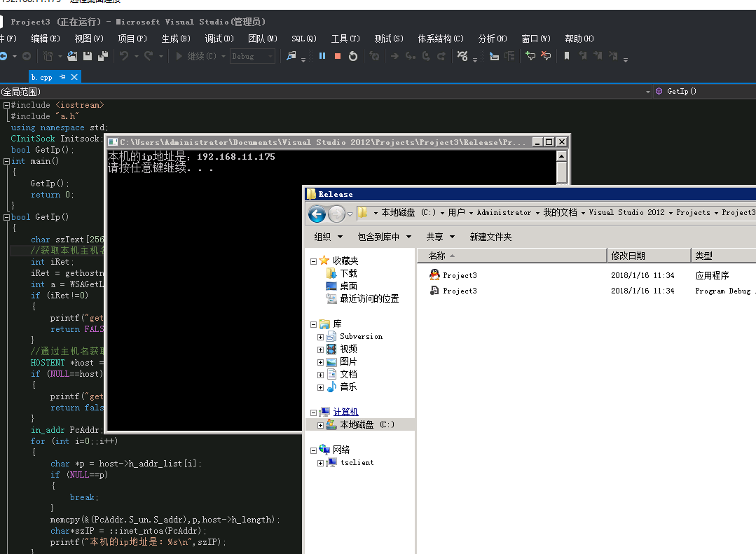
Task: Expand the 文档 library node
Action: pos(321,375)
